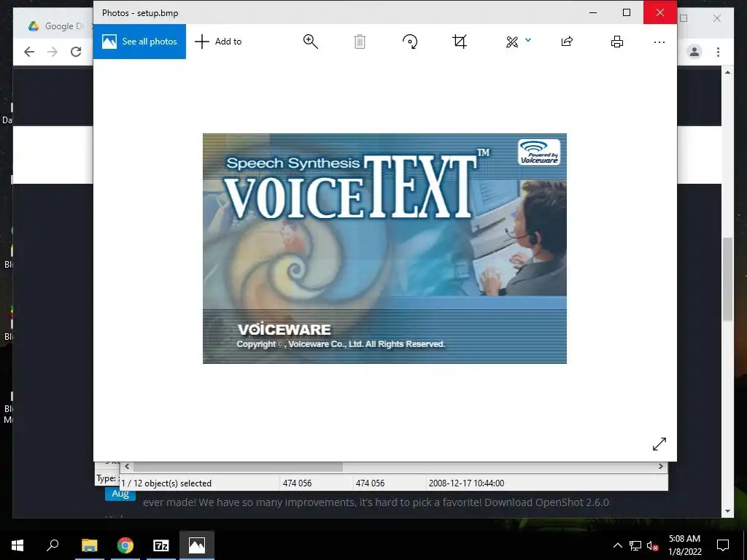This screenshot has width=747, height=560.
Task: Click the Chrome vertical scrollbar thumb
Action: point(727,279)
